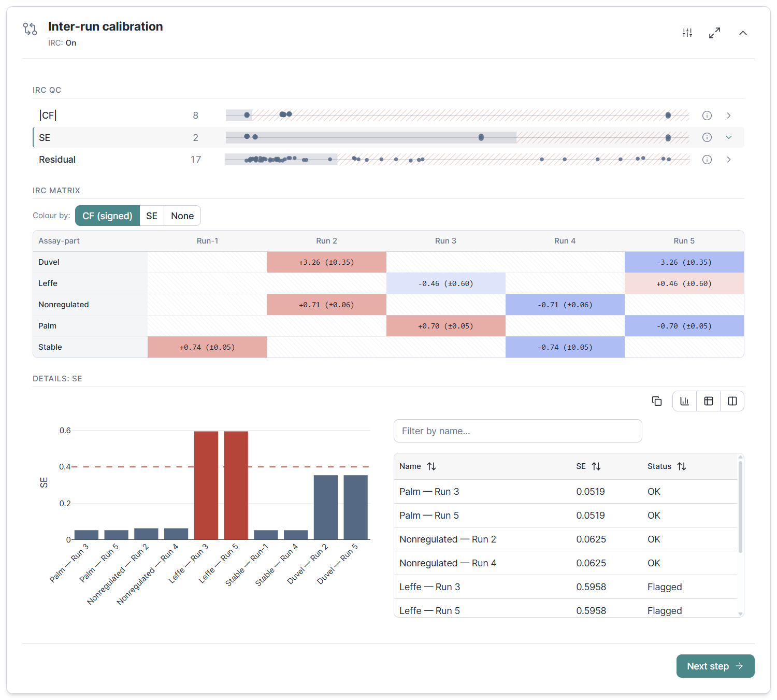Screen dimensions: 777x700
Task: Collapse the SE QC row details
Action: pos(729,137)
